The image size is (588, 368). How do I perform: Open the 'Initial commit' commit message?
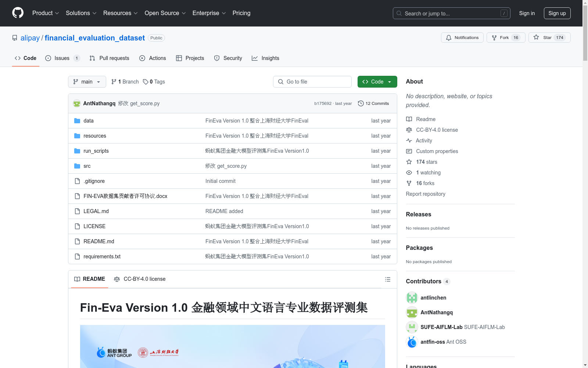(x=220, y=181)
